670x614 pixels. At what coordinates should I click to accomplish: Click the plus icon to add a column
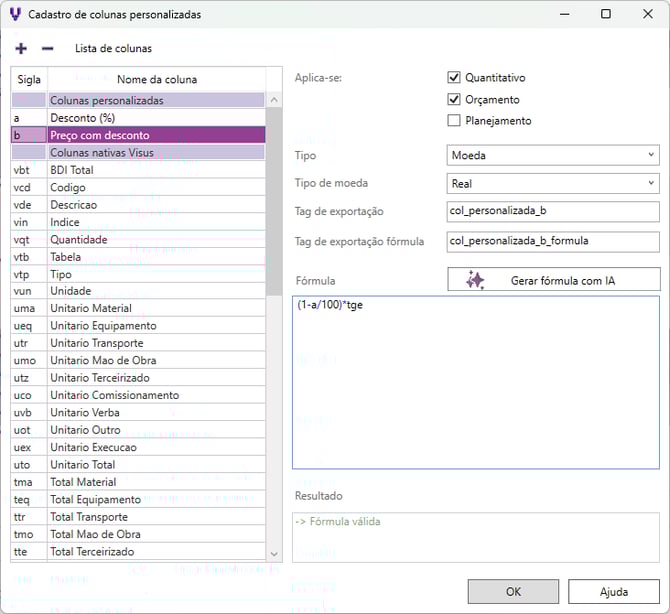click(x=21, y=48)
